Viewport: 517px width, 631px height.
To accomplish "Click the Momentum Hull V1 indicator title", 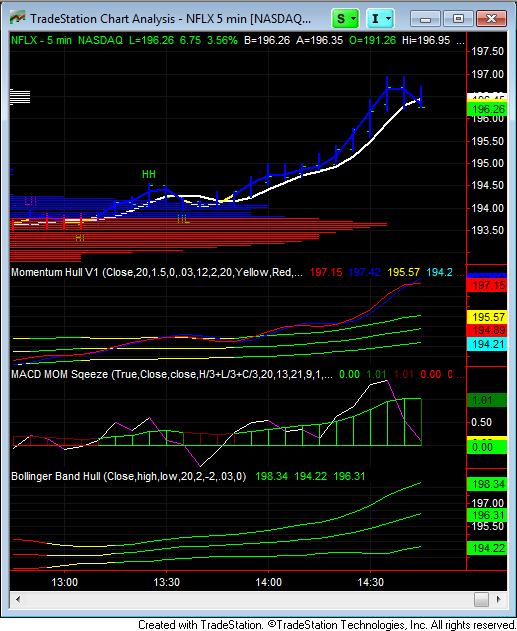I will [x=55, y=272].
